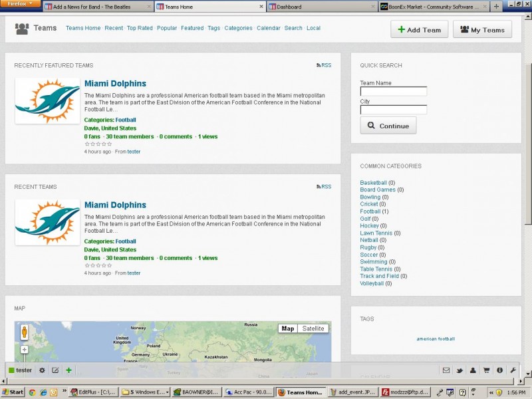The image size is (532, 399).
Task: Open a new browser tab
Action: (496, 7)
